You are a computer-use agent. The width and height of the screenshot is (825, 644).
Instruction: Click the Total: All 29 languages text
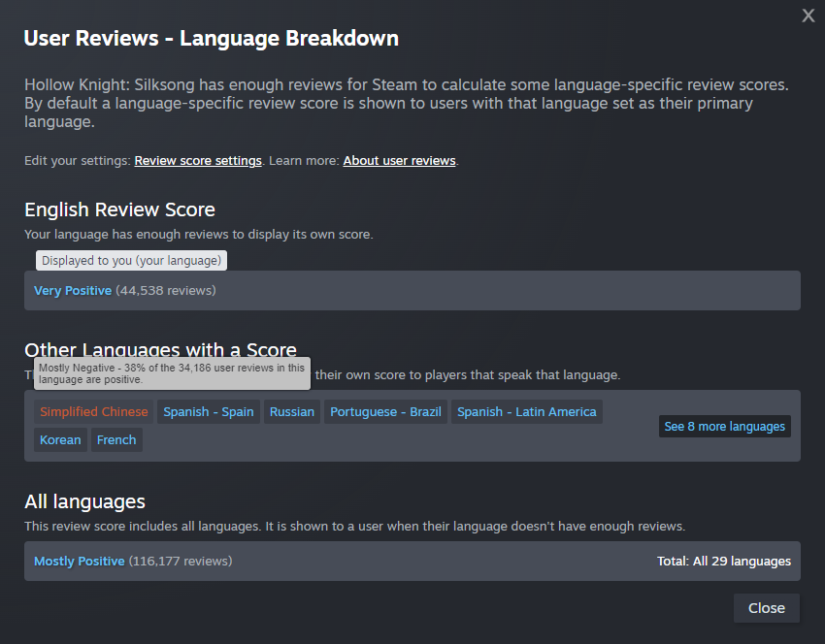pyautogui.click(x=724, y=562)
